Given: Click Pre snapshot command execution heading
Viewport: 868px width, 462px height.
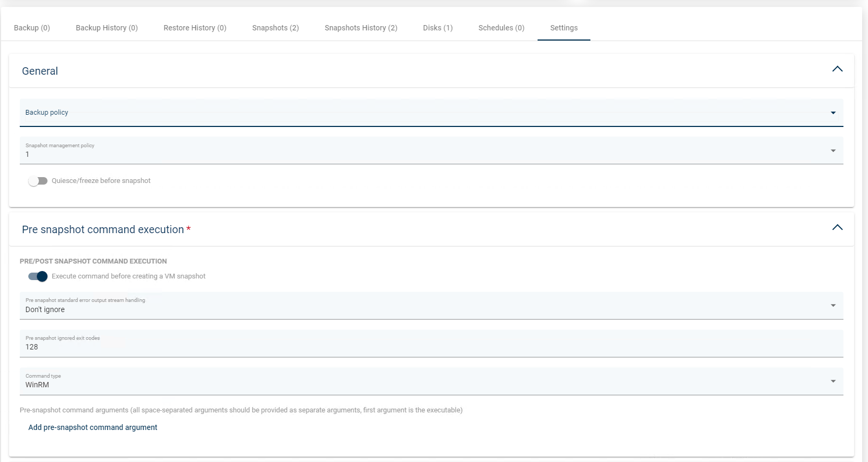Looking at the screenshot, I should (103, 229).
